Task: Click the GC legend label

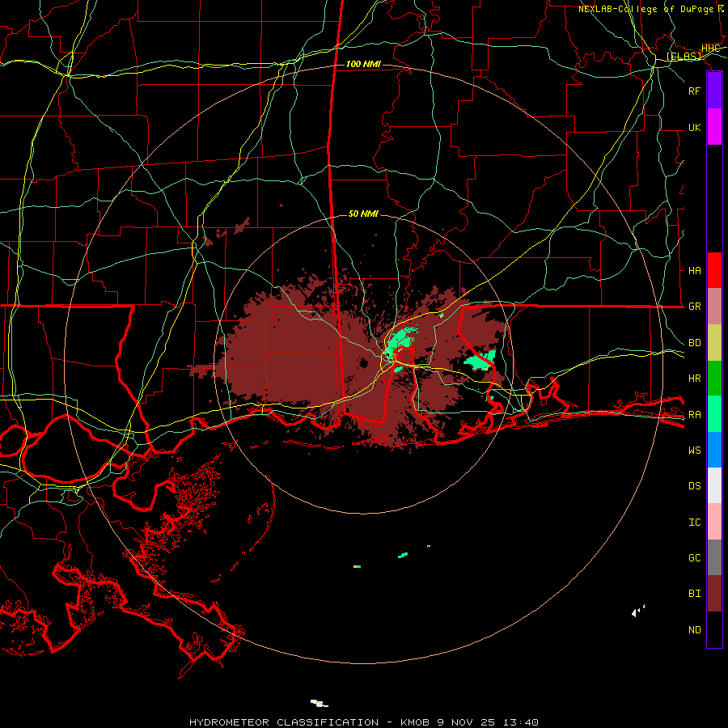Action: point(694,558)
